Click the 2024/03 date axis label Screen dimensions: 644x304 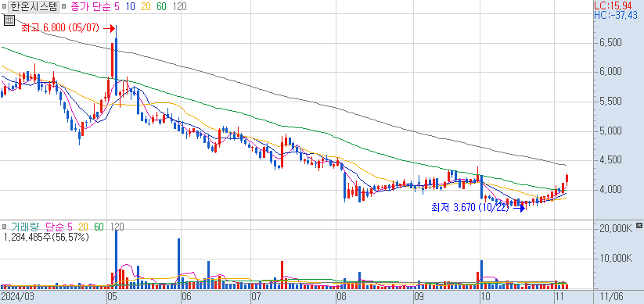click(x=17, y=296)
